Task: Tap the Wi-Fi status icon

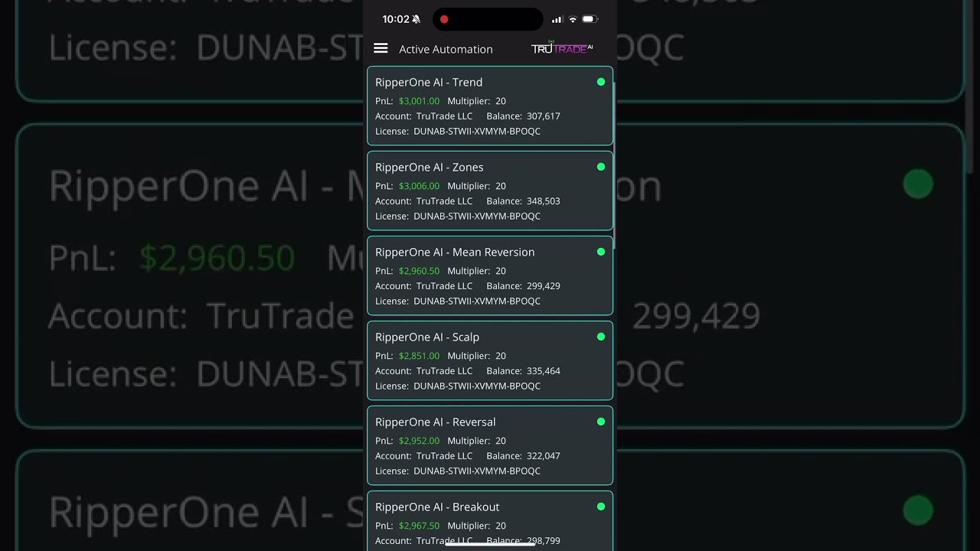Action: (573, 19)
